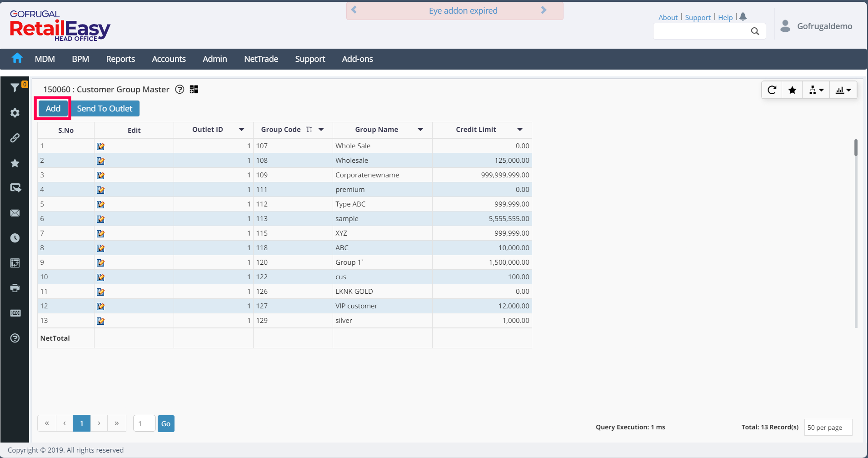Open the 50 per page selector
The width and height of the screenshot is (868, 458).
click(828, 428)
